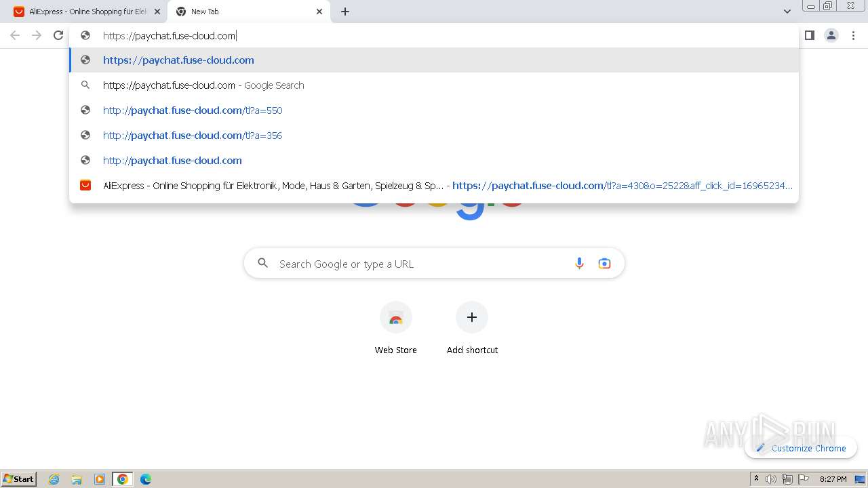The image size is (868, 488).
Task: Launch Microsoft Edge from taskbar
Action: coord(146,479)
